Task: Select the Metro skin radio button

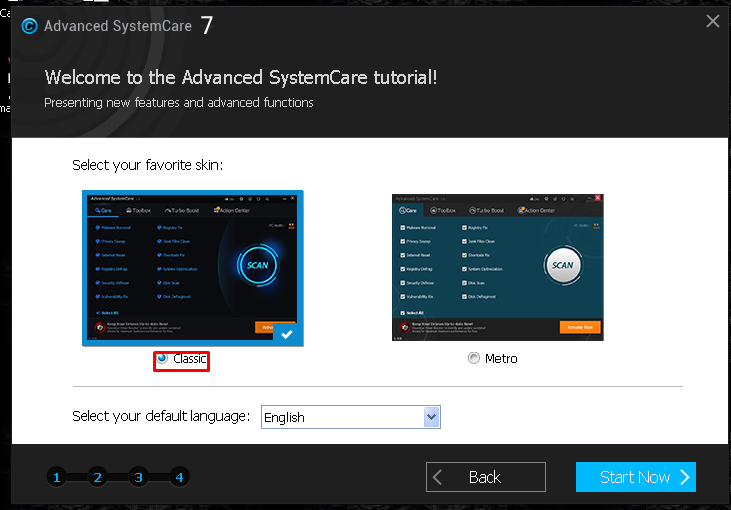Action: [x=474, y=358]
